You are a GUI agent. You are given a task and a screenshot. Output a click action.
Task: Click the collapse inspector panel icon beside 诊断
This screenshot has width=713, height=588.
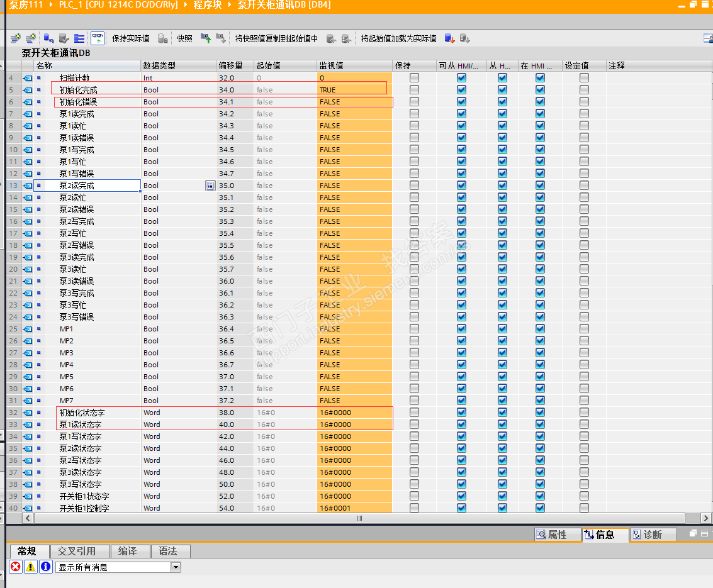tap(704, 533)
